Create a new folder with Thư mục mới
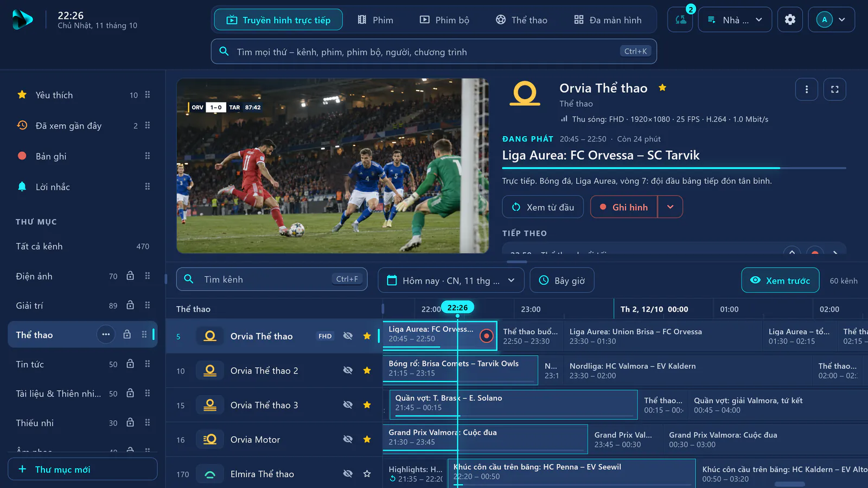Viewport: 868px width, 488px height. click(82, 469)
